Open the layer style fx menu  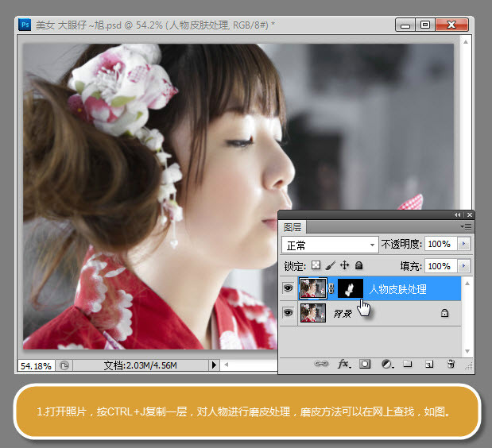[344, 364]
